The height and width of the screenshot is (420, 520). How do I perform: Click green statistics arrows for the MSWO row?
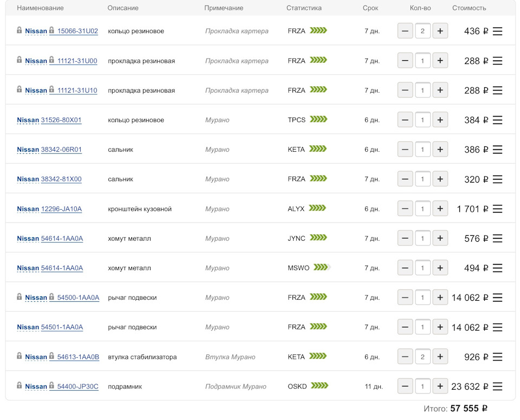(322, 268)
